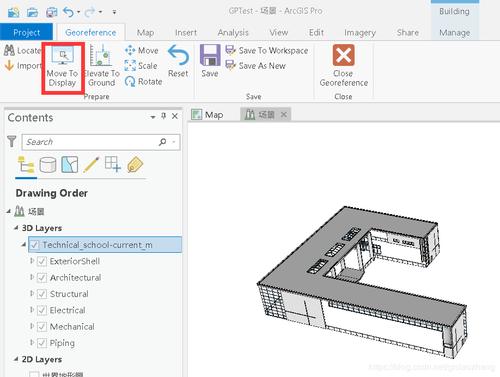Expand the ExteriorShell layer

[x=32, y=261]
